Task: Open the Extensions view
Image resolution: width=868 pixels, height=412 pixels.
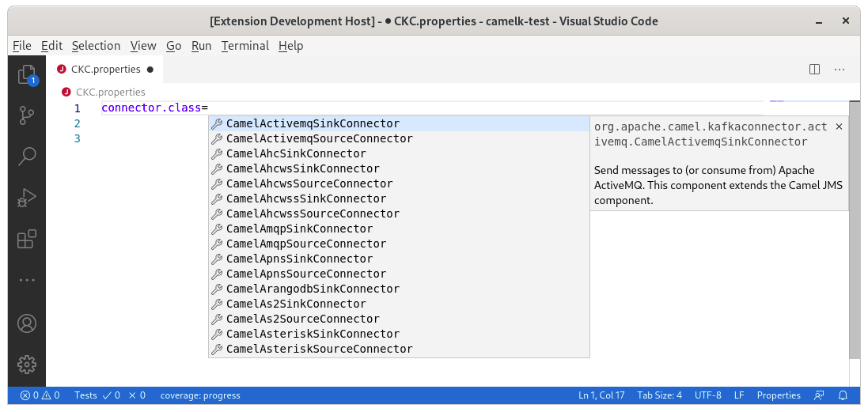Action: pyautogui.click(x=27, y=238)
